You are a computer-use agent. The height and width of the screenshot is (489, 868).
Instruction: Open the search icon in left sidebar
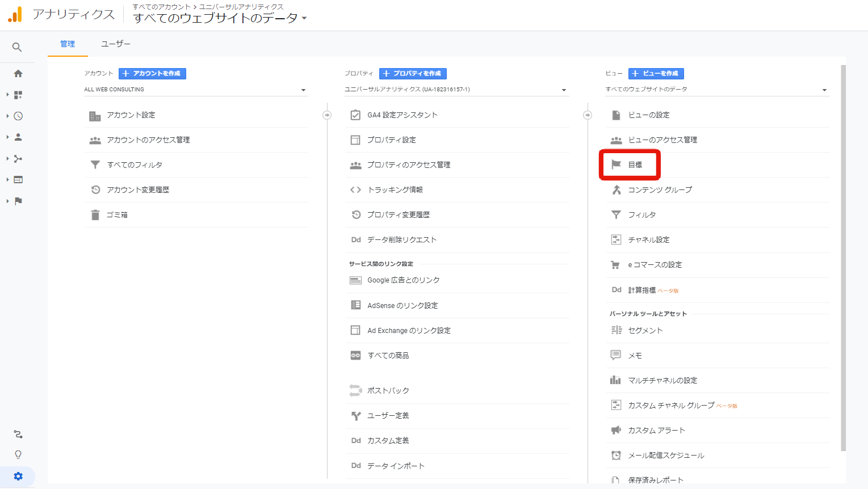tap(17, 47)
